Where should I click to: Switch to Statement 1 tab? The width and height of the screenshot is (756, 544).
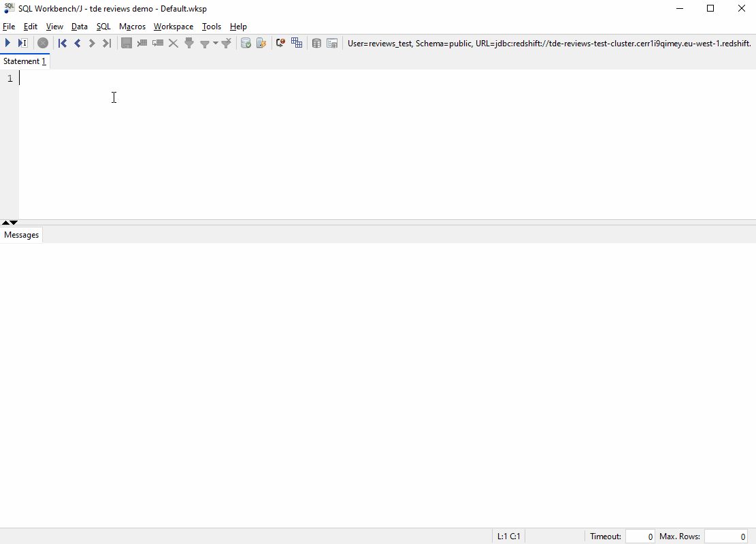pyautogui.click(x=24, y=61)
